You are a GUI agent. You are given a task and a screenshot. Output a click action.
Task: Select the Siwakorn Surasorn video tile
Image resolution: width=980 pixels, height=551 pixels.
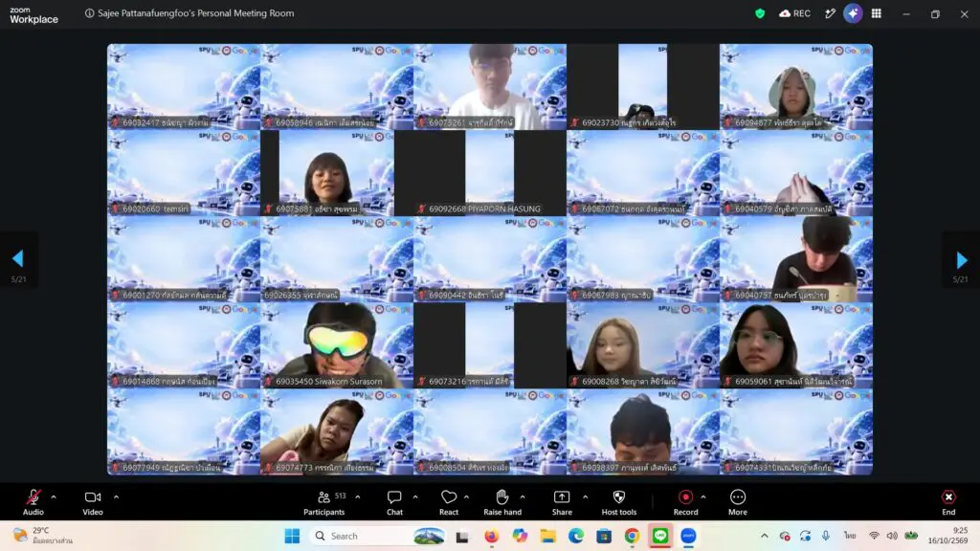337,345
